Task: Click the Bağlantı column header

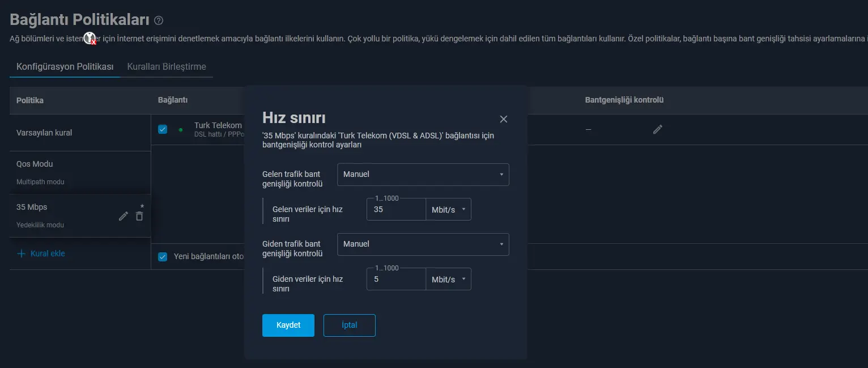Action: pyautogui.click(x=173, y=100)
